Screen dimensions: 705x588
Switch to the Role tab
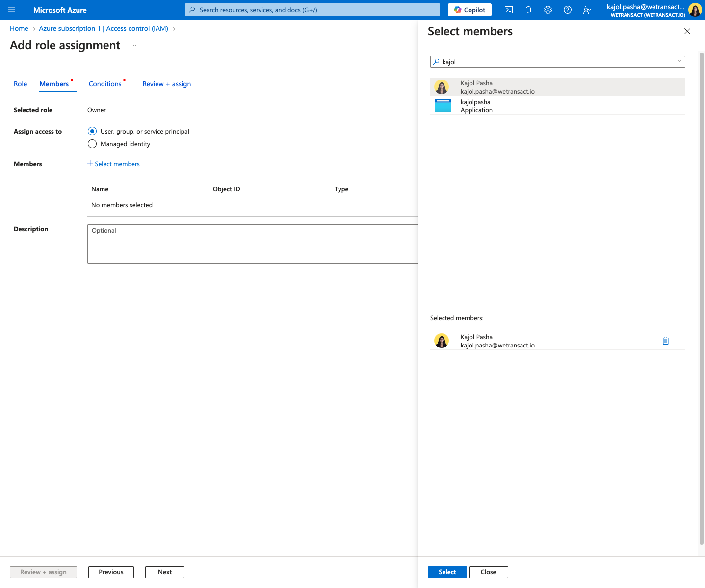point(21,84)
